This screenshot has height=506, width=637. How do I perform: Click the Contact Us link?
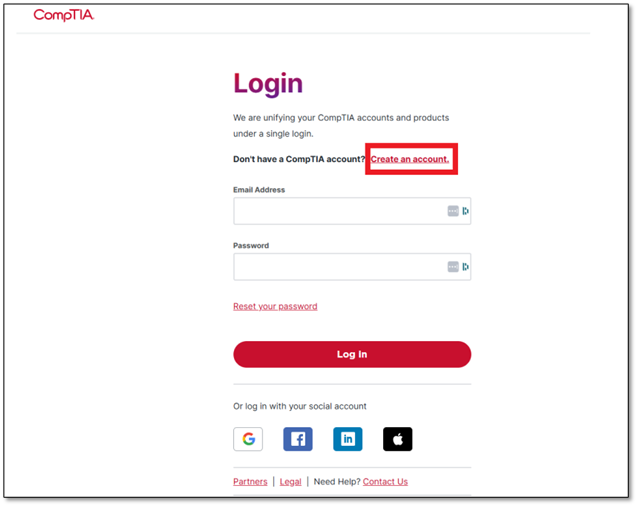385,482
